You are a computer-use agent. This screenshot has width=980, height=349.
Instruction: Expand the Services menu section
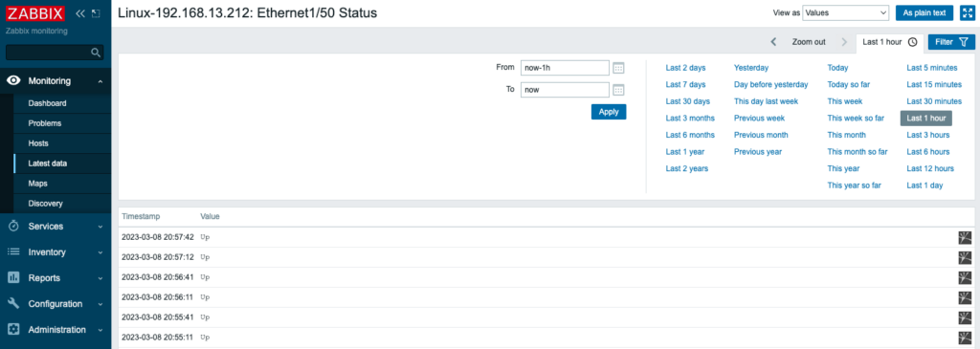coord(100,227)
